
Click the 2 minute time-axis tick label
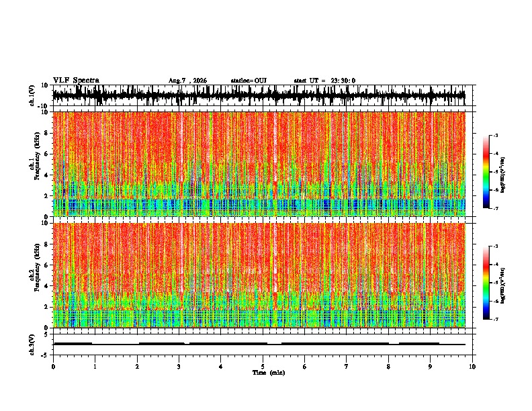[137, 367]
